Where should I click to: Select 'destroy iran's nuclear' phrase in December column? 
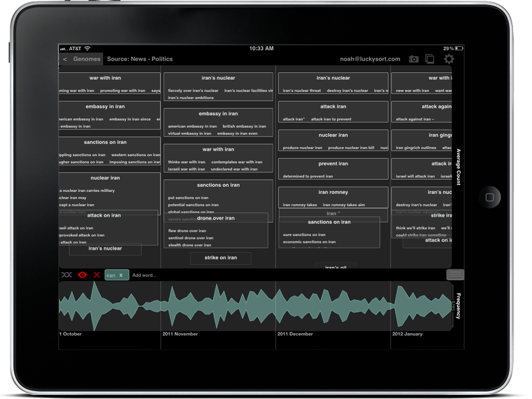coord(347,91)
